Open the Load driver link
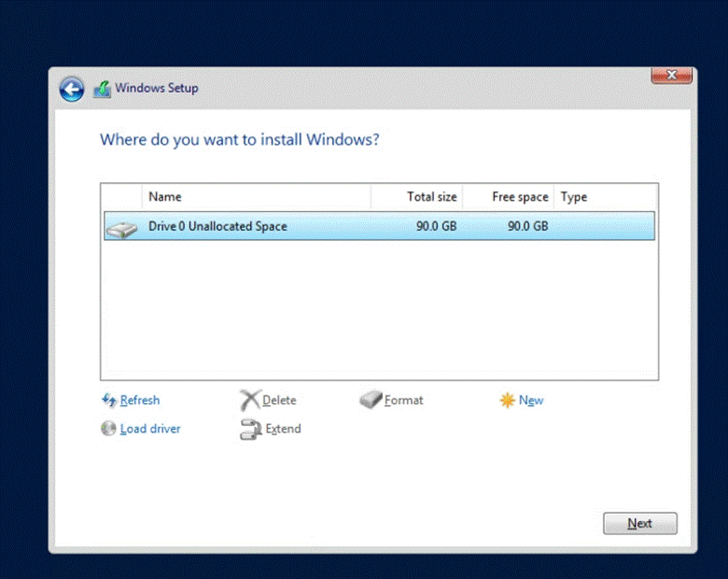Screen dimensions: 728x579 [150, 429]
